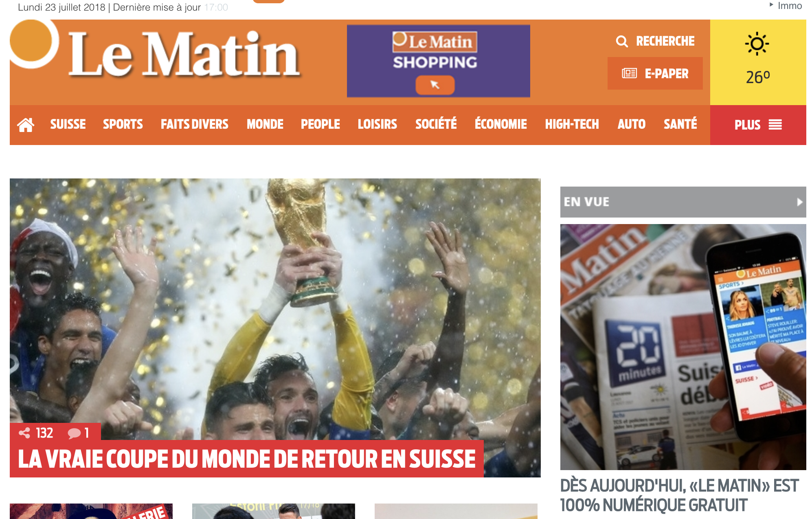Open the E-Paper newspaper icon
Image resolution: width=812 pixels, height=519 pixels.
click(x=629, y=73)
